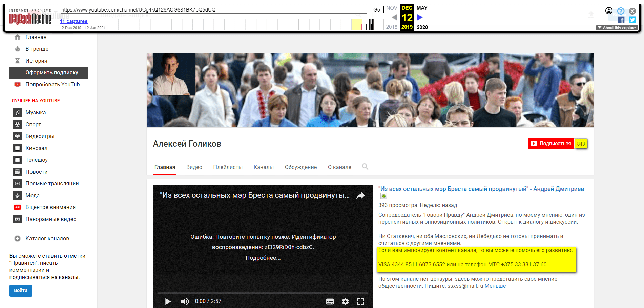Open the Плейлисты tab
The image size is (644, 308).
(228, 167)
